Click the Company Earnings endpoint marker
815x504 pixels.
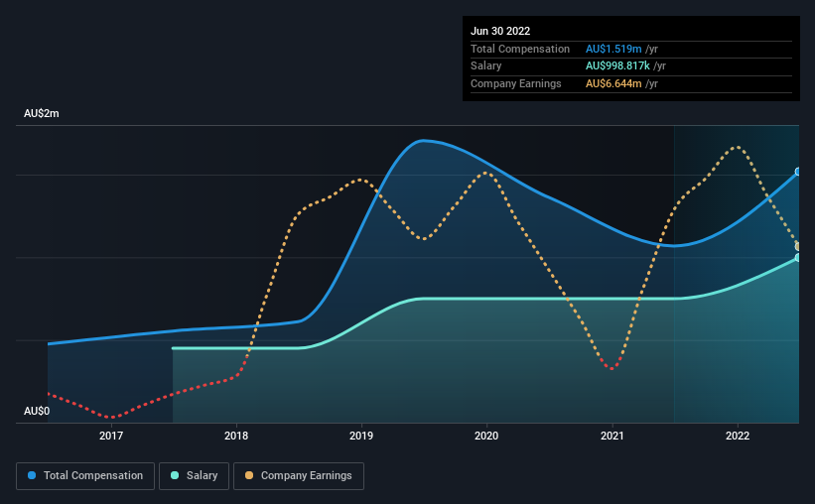click(x=798, y=246)
